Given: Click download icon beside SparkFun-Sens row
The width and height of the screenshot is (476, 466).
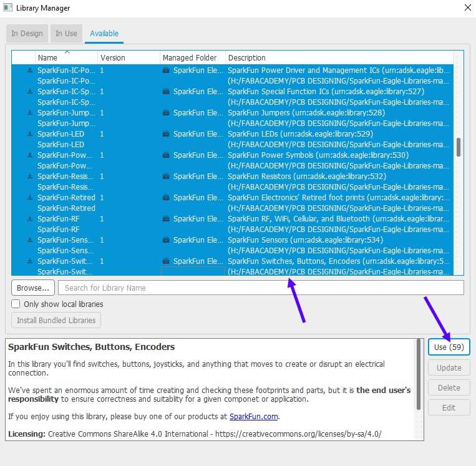Looking at the screenshot, I should pyautogui.click(x=30, y=240).
